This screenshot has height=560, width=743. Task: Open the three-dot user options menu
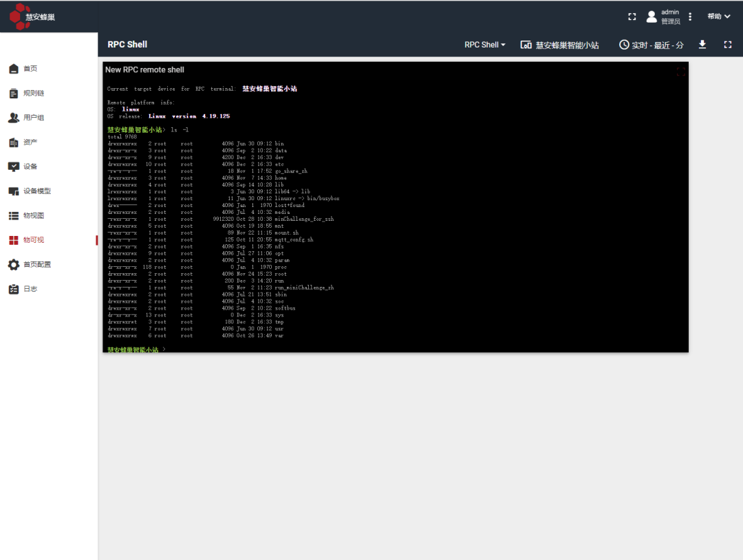[690, 17]
